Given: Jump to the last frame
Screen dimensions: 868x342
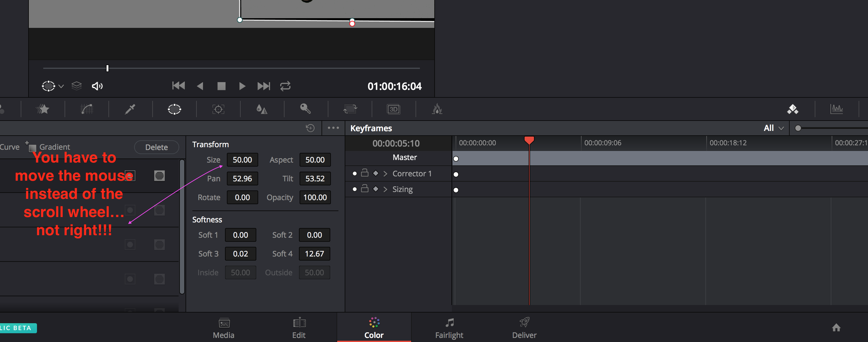Looking at the screenshot, I should [264, 86].
